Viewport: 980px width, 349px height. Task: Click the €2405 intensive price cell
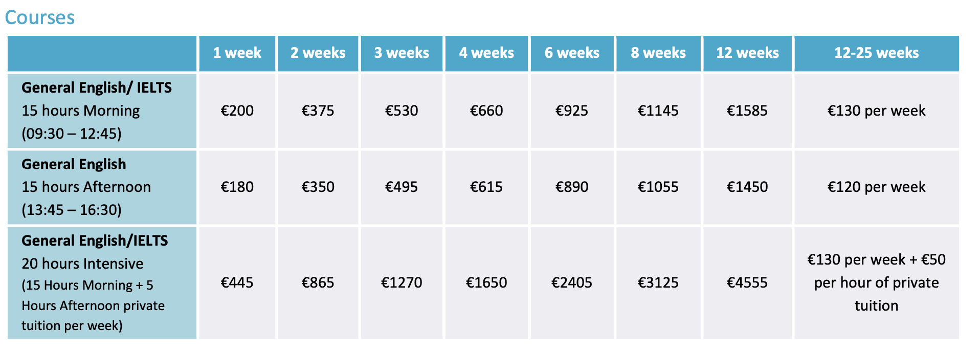coord(572,282)
